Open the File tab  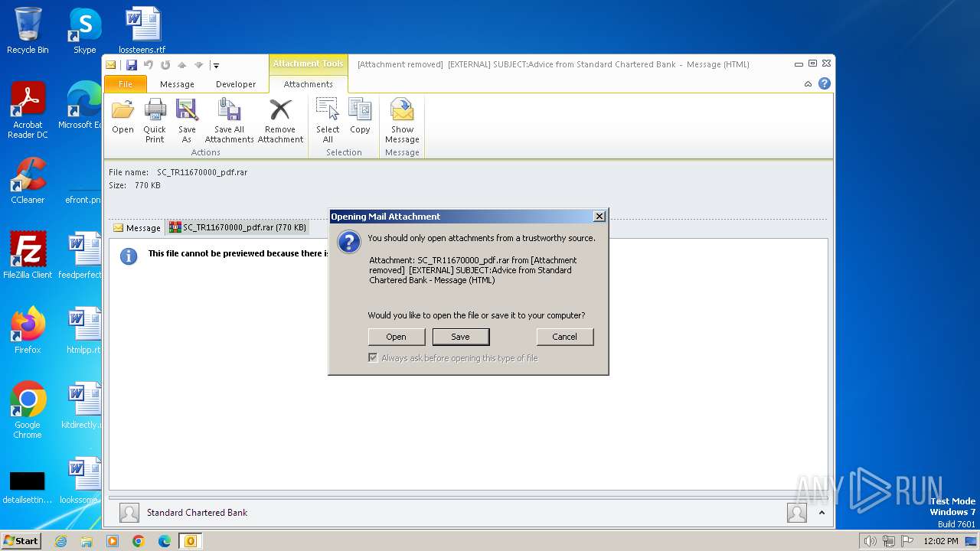[x=126, y=84]
